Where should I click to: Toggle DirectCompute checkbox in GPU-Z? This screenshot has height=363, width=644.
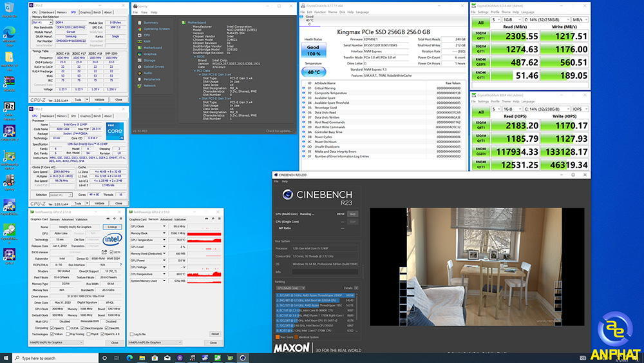82,328
